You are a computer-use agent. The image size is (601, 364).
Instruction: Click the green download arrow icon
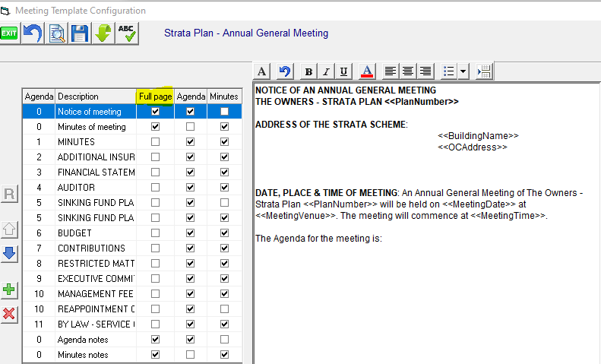click(x=103, y=33)
